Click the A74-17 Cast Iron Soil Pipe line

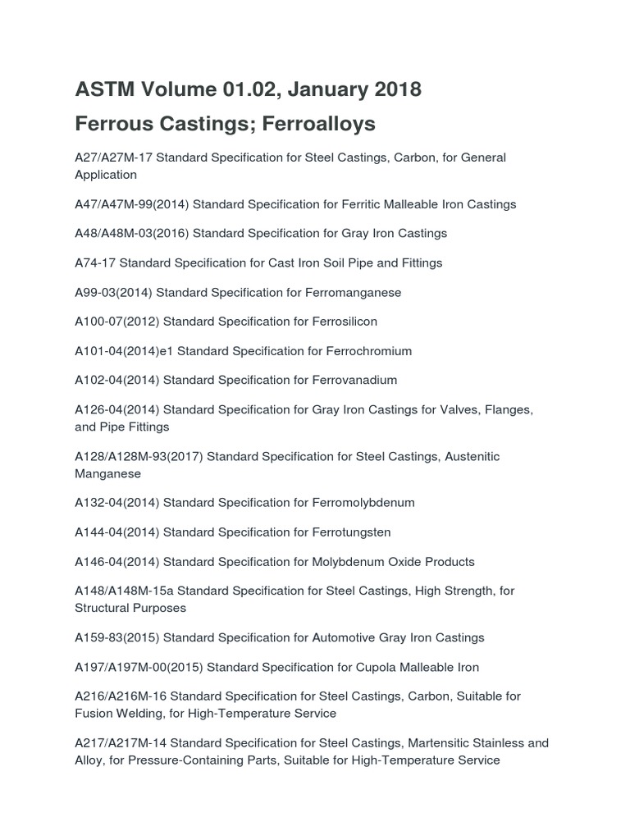tap(258, 263)
